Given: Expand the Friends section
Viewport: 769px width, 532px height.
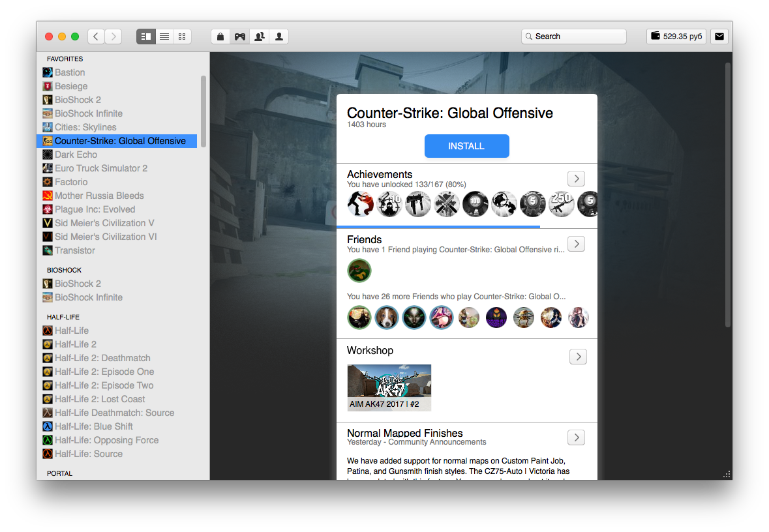Looking at the screenshot, I should coord(576,244).
